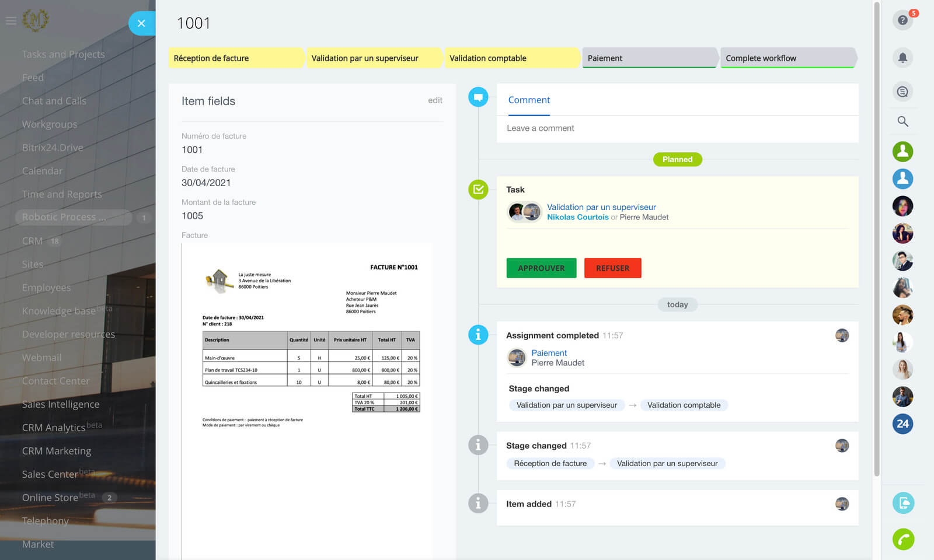Viewport: 934px width, 560px height.
Task: Open Validation par un superviseur task link
Action: 601,207
